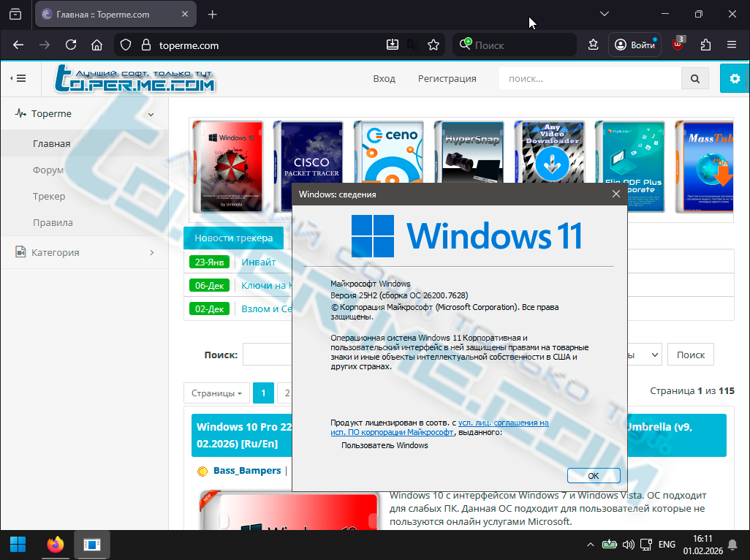Open the extensions puzzle icon
The image size is (750, 560).
tap(705, 45)
